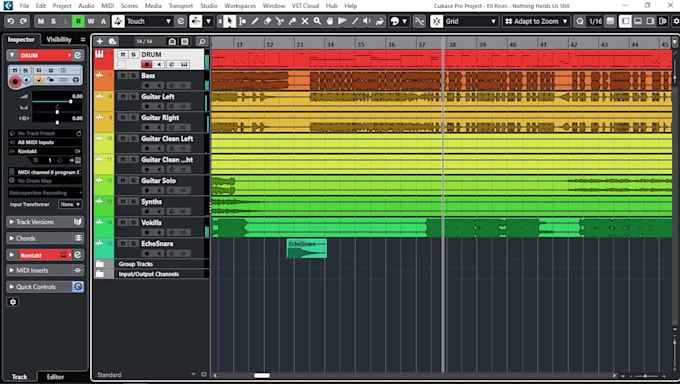Switch to the Visibility tab
Viewport: 680px width, 384px height.
tap(59, 39)
